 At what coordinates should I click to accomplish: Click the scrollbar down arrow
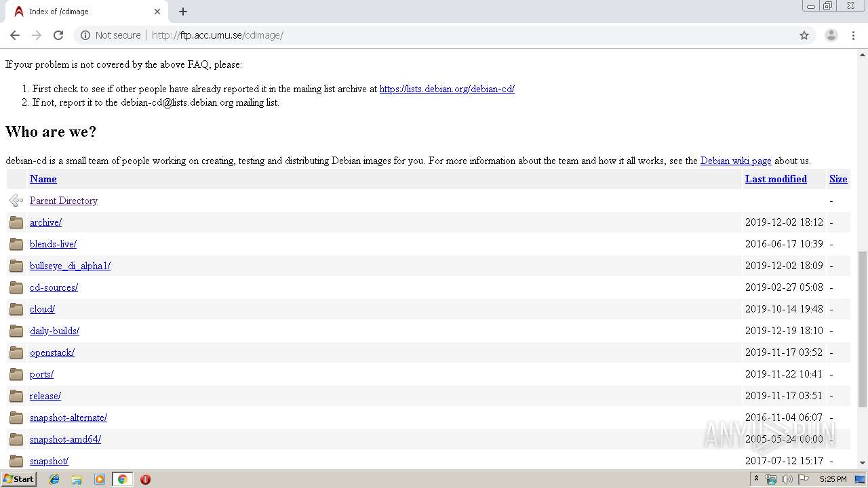click(863, 463)
